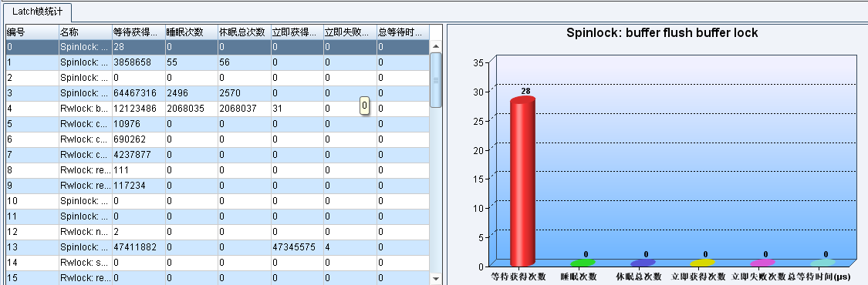Screen dimensions: 868x285
Task: Select the name cell in row 6
Action: point(85,139)
